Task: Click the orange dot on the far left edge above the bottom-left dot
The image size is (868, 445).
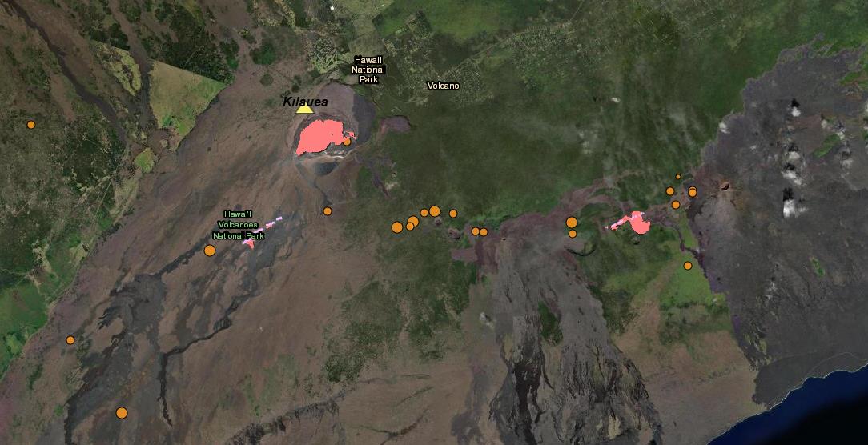Action: [x=70, y=340]
